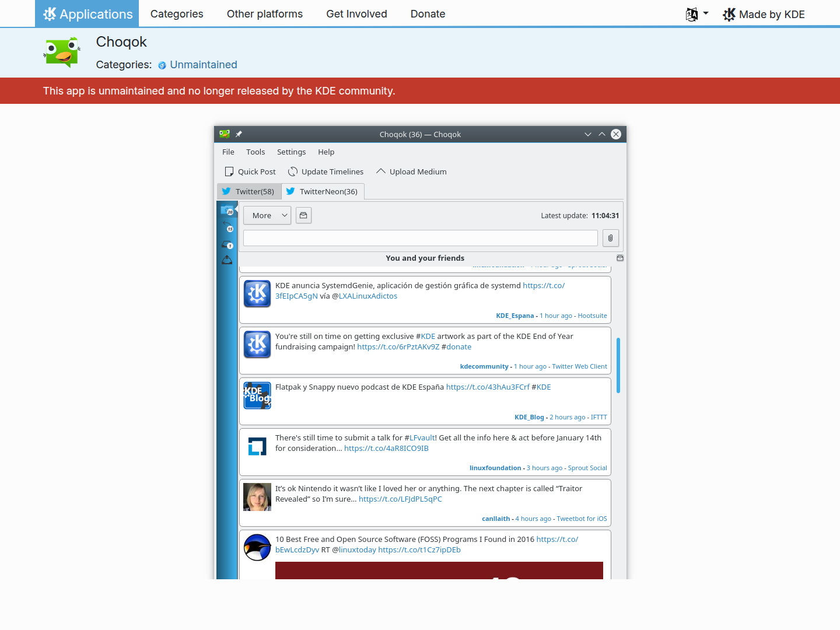Open the Get Involved page
Viewport: 840px width, 630px height.
click(356, 13)
